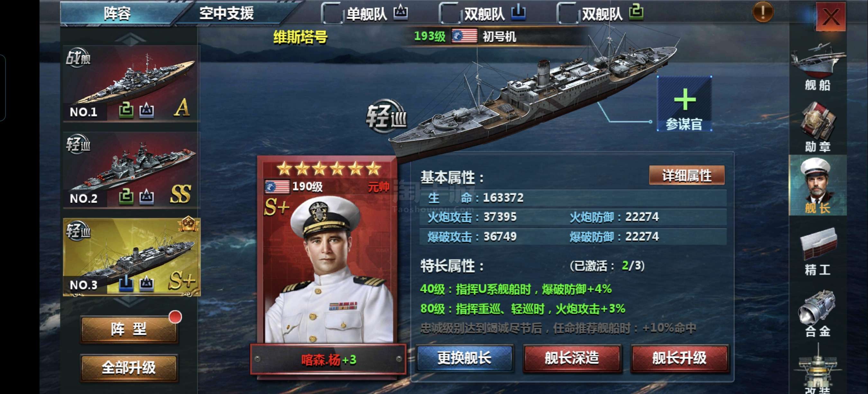Click the orange exclamation info icon

coord(763,12)
